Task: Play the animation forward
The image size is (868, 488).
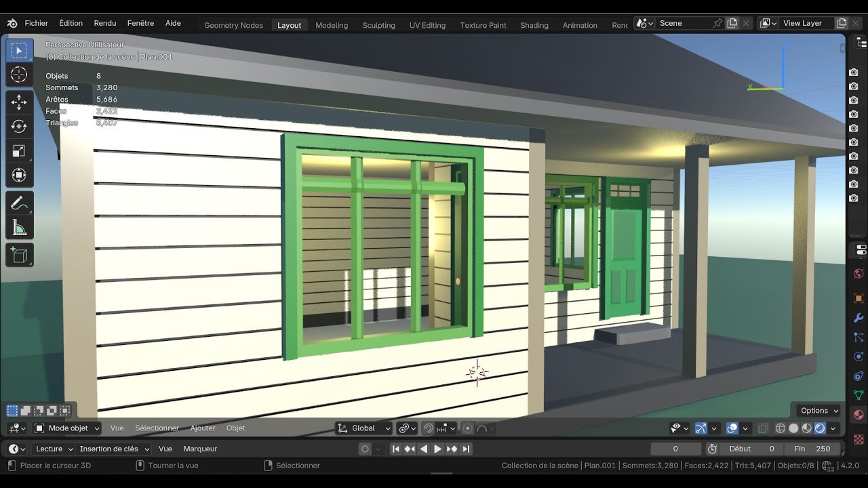Action: 437,449
